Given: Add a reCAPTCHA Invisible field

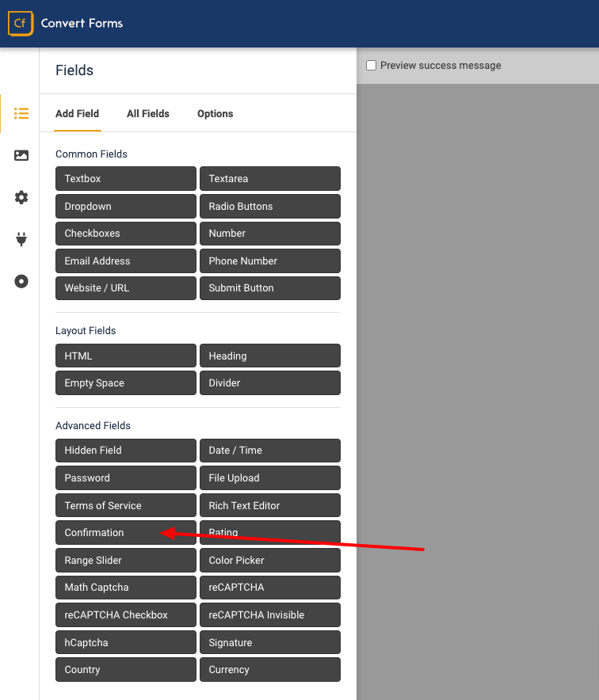Looking at the screenshot, I should pyautogui.click(x=270, y=615).
